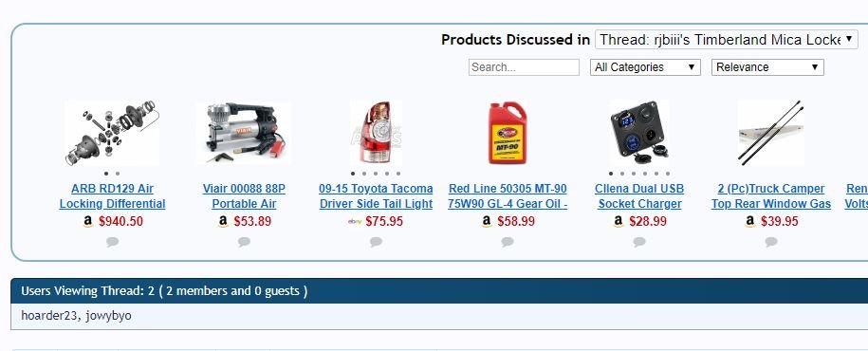868x351 pixels.
Task: Select third image dot under USB socket charger
Action: [x=634, y=174]
